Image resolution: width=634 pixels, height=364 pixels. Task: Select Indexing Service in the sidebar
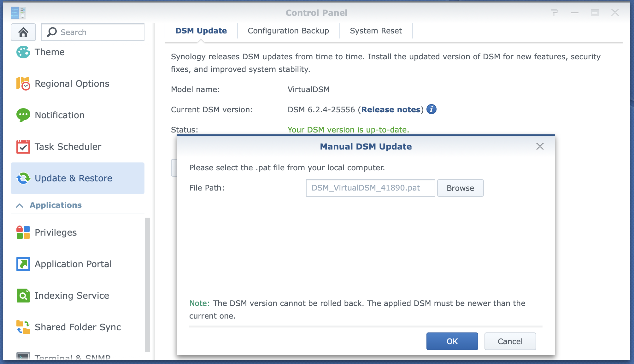point(78,296)
